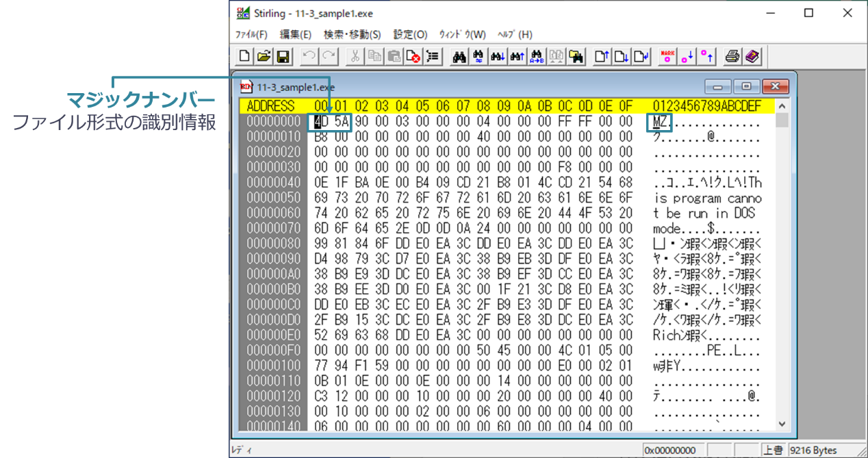Select the 5A byte at address 00000000
The height and width of the screenshot is (458, 868).
point(342,122)
